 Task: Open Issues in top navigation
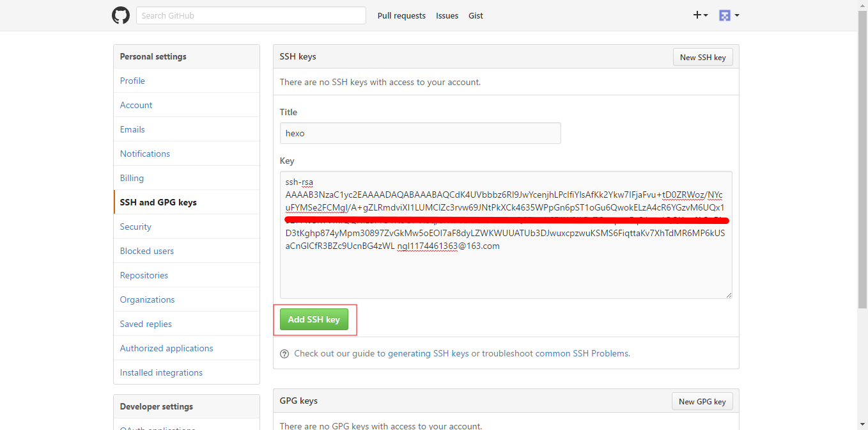point(447,16)
